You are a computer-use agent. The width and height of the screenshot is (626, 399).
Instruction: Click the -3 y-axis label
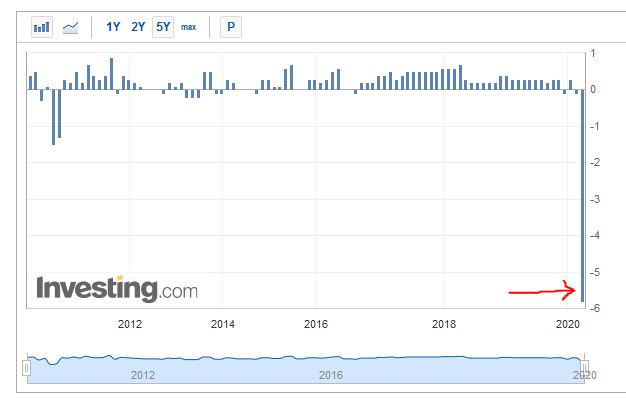tap(595, 199)
